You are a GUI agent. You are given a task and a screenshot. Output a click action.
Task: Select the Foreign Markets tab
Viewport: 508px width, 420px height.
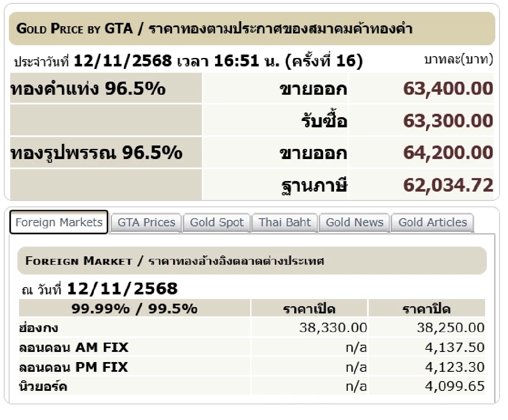pos(58,222)
